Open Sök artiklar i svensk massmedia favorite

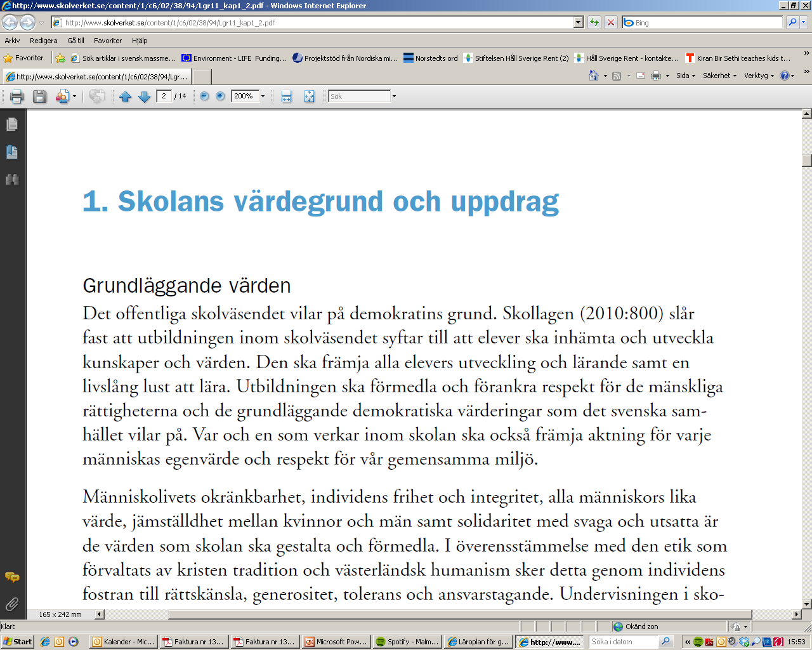[123, 58]
